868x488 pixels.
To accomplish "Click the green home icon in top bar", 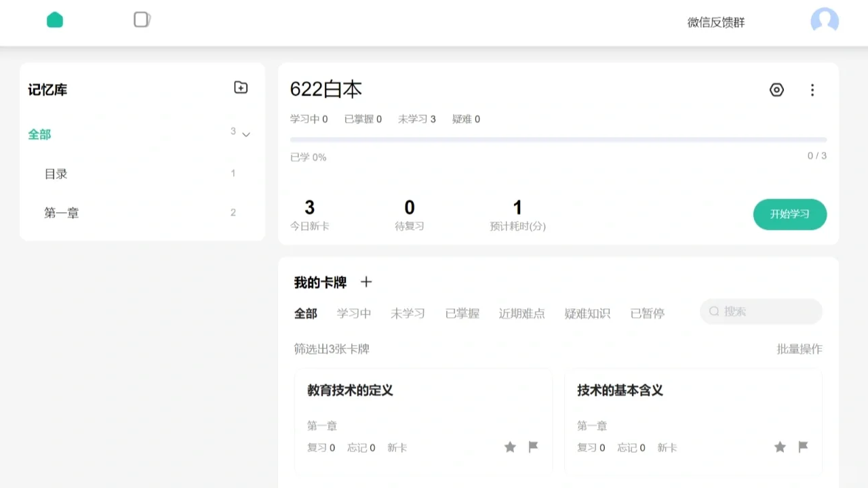I will click(x=55, y=20).
